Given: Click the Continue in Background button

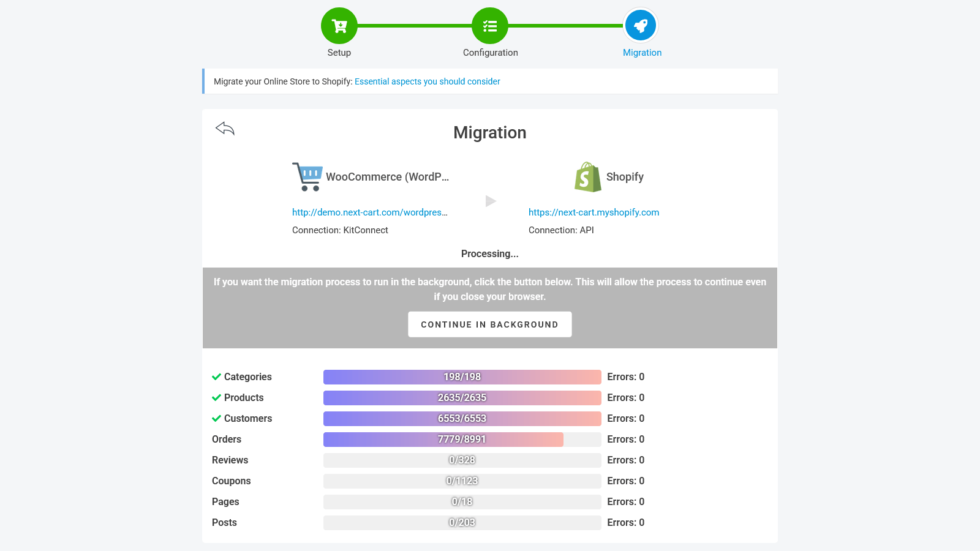Looking at the screenshot, I should pyautogui.click(x=490, y=324).
